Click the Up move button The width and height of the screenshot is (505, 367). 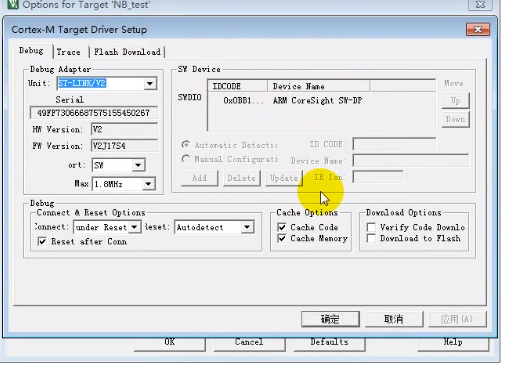point(455,101)
